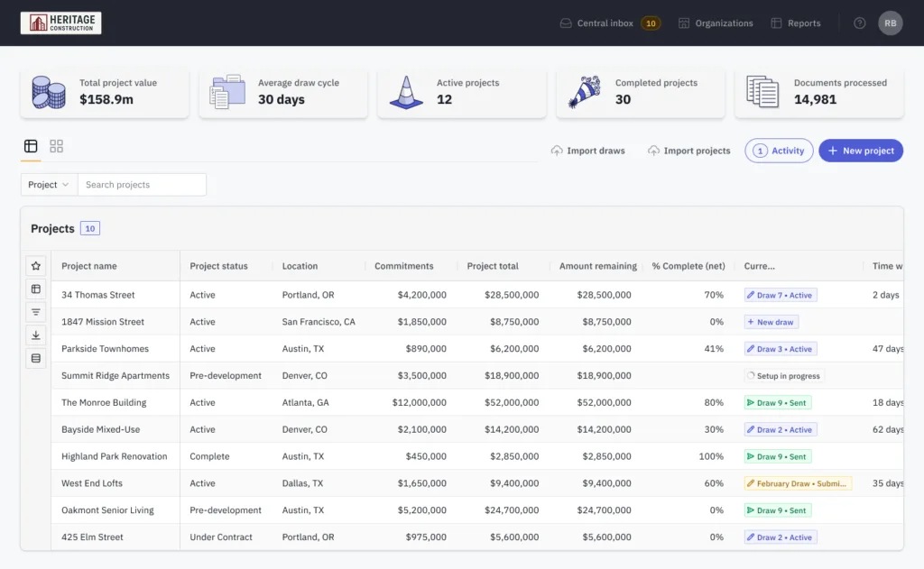Open the RB user avatar menu
This screenshot has height=569, width=924.
click(x=890, y=23)
